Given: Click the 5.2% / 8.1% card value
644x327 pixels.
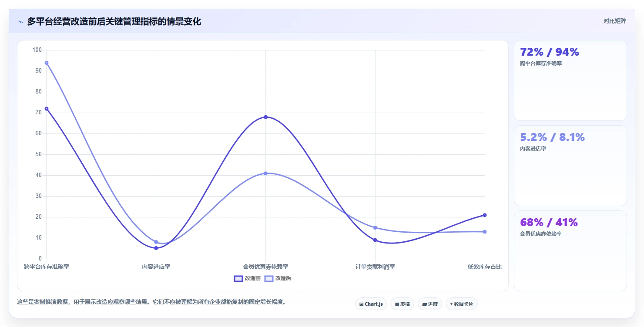Looking at the screenshot, I should click(x=552, y=137).
